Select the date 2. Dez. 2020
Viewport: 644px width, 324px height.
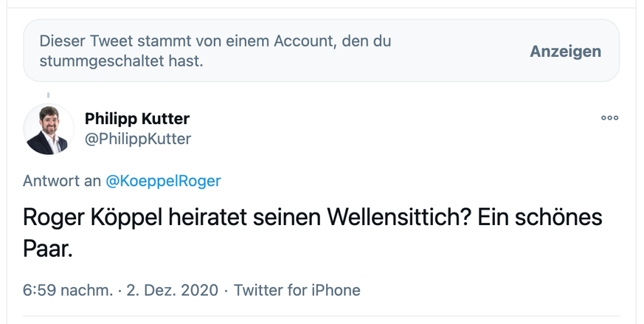click(173, 290)
